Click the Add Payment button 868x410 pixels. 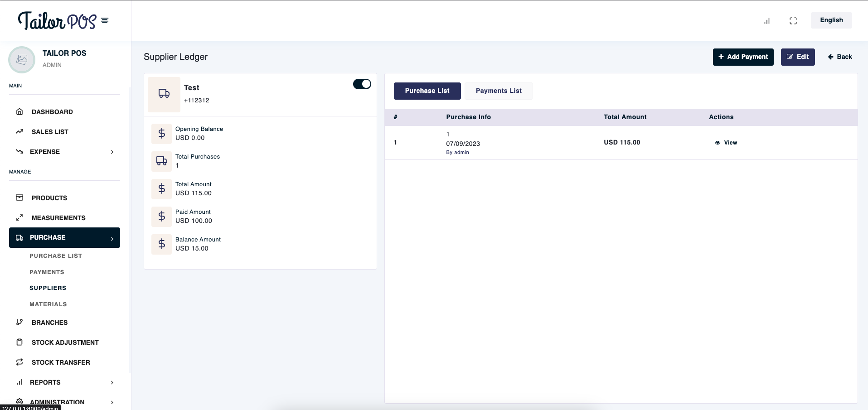(743, 57)
